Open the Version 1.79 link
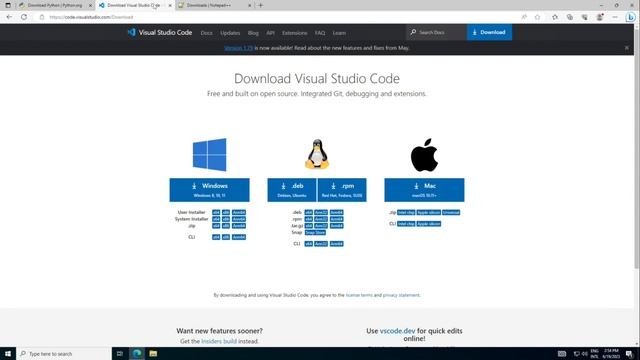Image resolution: width=640 pixels, height=360 pixels. (x=238, y=48)
